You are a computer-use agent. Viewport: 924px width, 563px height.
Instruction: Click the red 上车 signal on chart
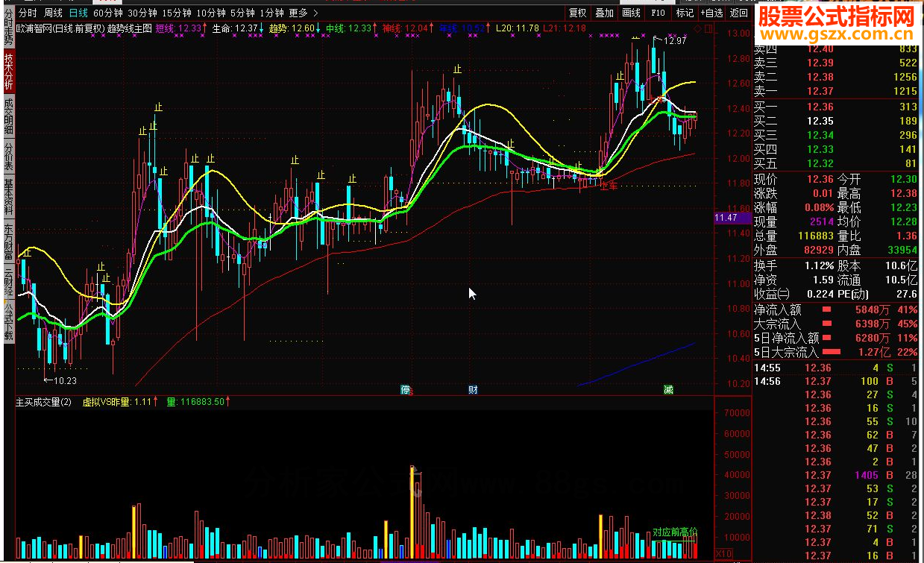pyautogui.click(x=610, y=185)
